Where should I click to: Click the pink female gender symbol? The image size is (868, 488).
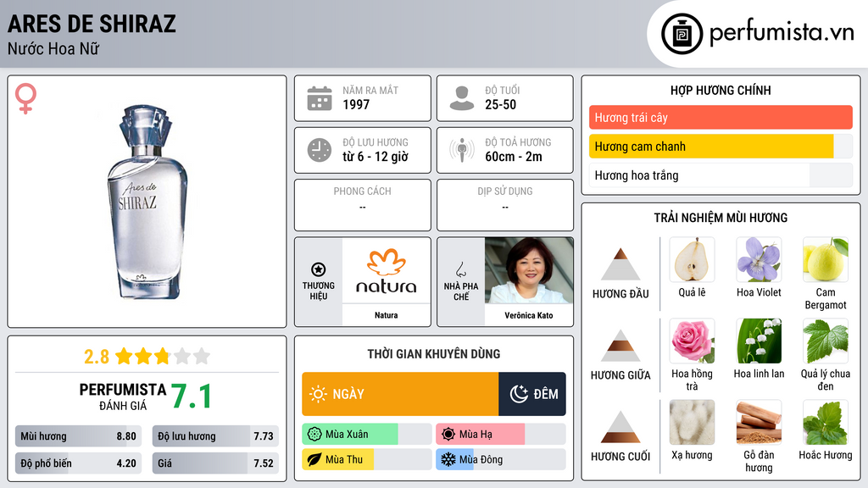25,98
